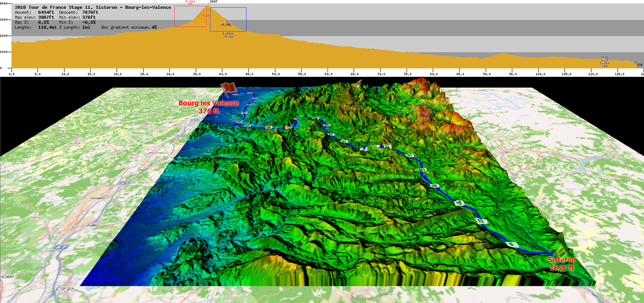Click mile marker 80 on the route

(x=268, y=128)
